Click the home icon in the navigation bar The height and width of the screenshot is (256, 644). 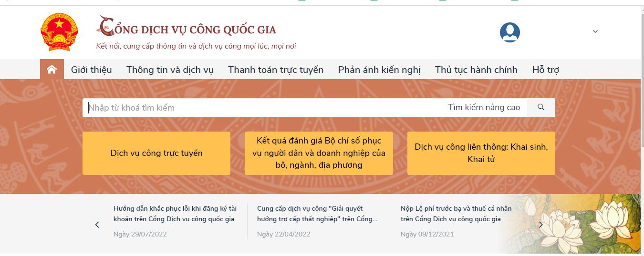[x=52, y=70]
